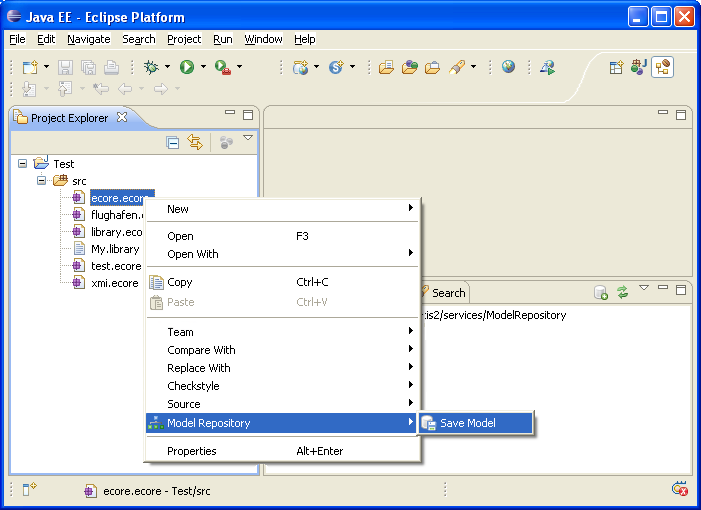Maximize the editor area

pos(680,115)
